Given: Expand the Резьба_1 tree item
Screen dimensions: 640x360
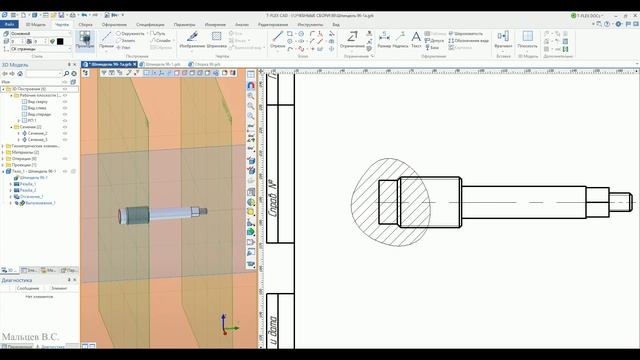Looking at the screenshot, I should [11, 184].
